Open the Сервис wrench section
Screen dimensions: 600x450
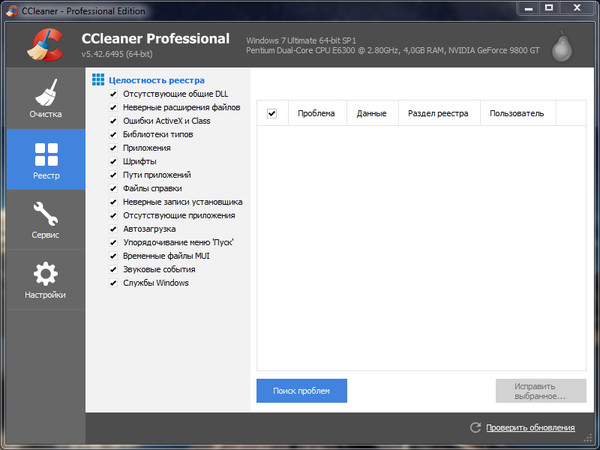point(45,221)
